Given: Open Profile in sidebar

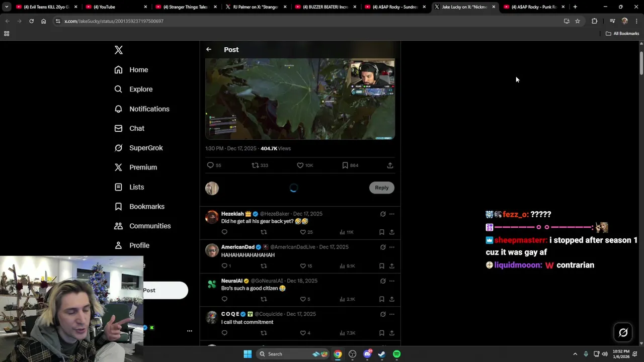Looking at the screenshot, I should click(132, 245).
